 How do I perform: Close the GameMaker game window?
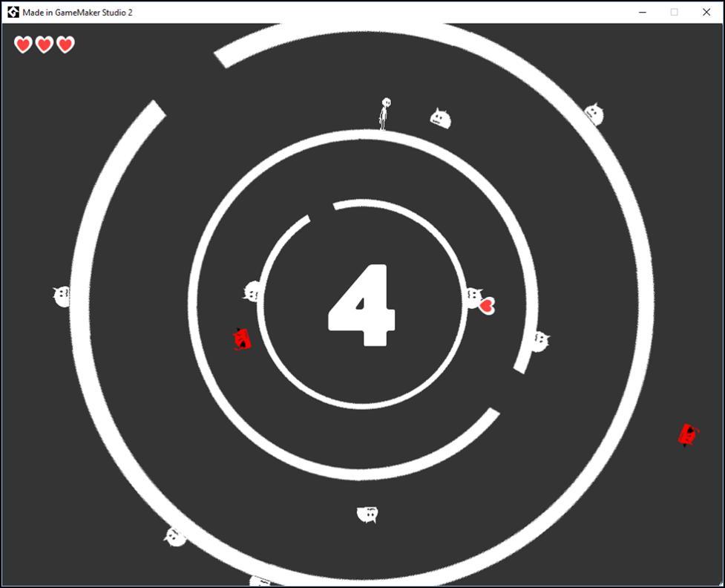pos(706,13)
